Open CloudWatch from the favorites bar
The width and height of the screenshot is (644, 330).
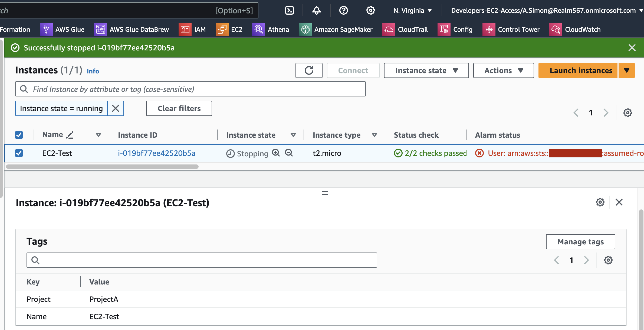576,29
